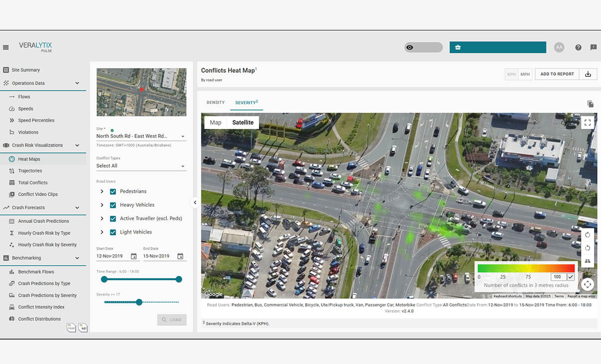Click the ADD TO REPORT button
This screenshot has height=364, width=601.
click(557, 73)
